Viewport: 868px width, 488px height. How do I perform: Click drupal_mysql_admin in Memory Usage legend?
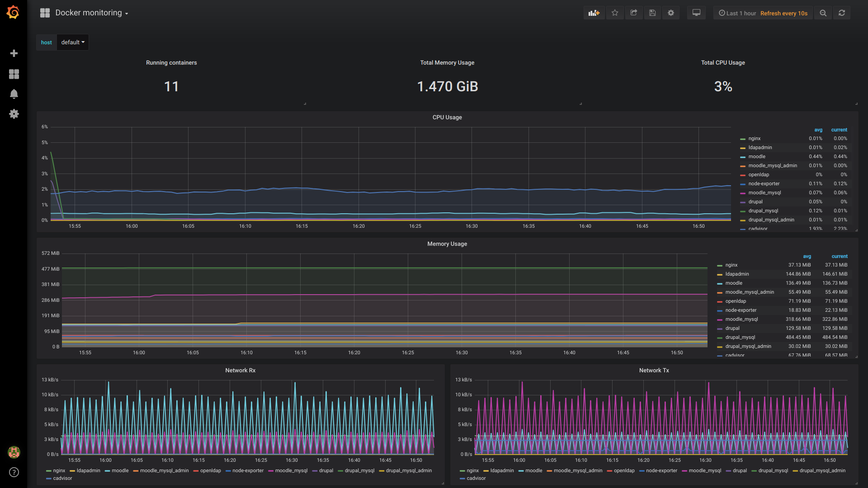coord(748,347)
